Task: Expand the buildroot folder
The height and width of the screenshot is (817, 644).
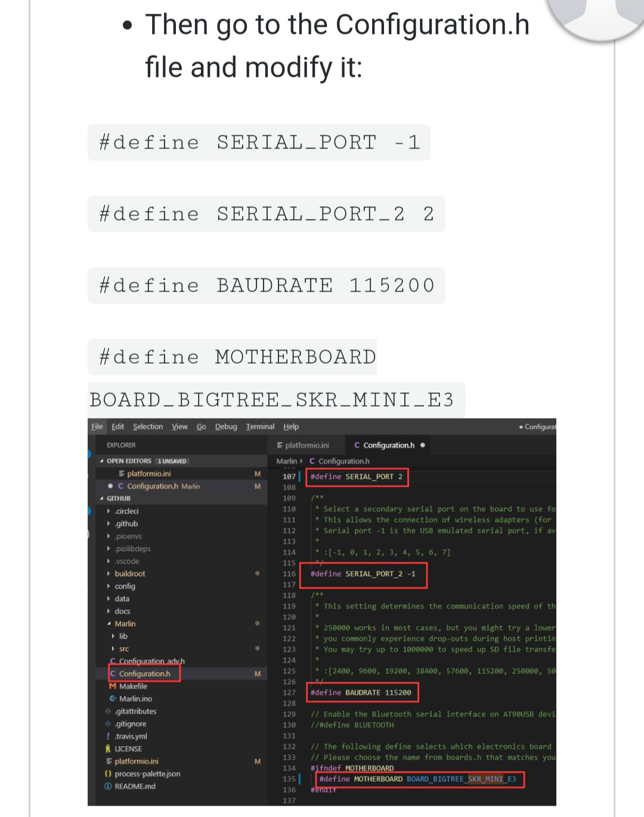Action: click(x=109, y=574)
